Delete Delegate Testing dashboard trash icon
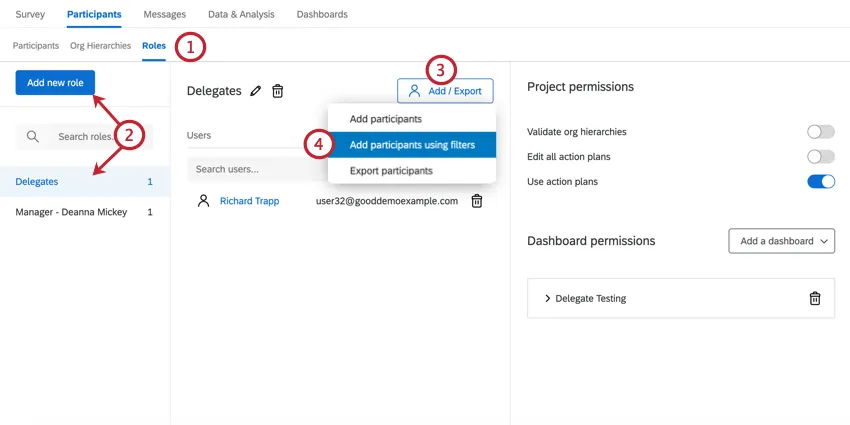Screen dimensions: 850x425 (815, 298)
